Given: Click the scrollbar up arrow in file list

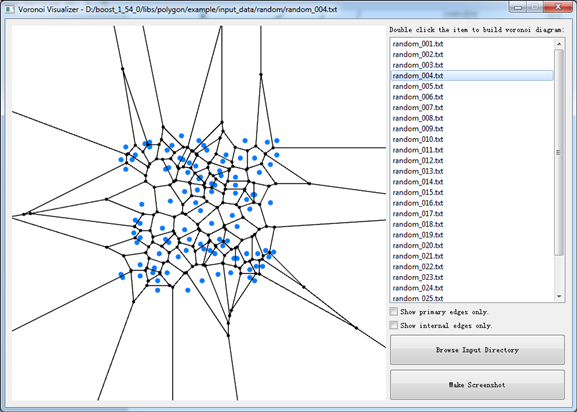Looking at the screenshot, I should tap(559, 44).
